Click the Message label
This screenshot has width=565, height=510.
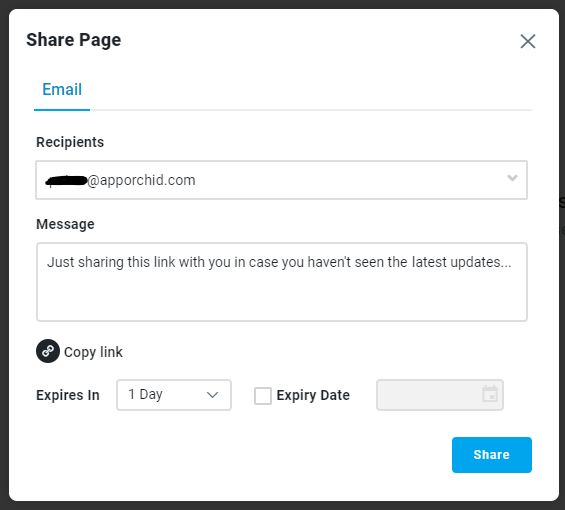pyautogui.click(x=65, y=224)
